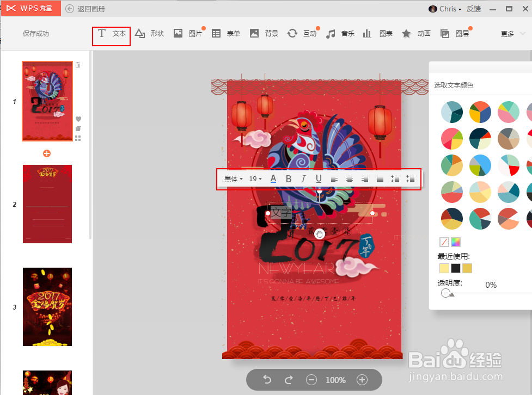This screenshot has width=532, height=395.
Task: Delete page 1 with trash icon
Action: [78, 65]
